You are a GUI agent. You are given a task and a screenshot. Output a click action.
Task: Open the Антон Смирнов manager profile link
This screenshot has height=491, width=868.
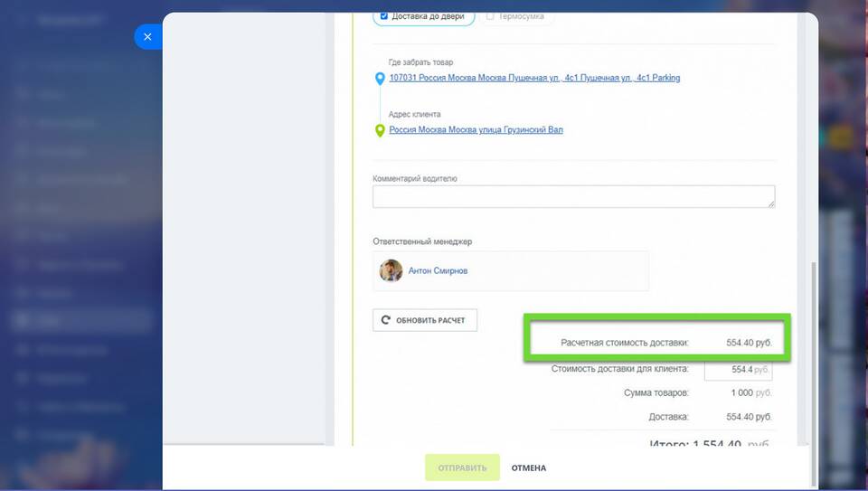438,270
